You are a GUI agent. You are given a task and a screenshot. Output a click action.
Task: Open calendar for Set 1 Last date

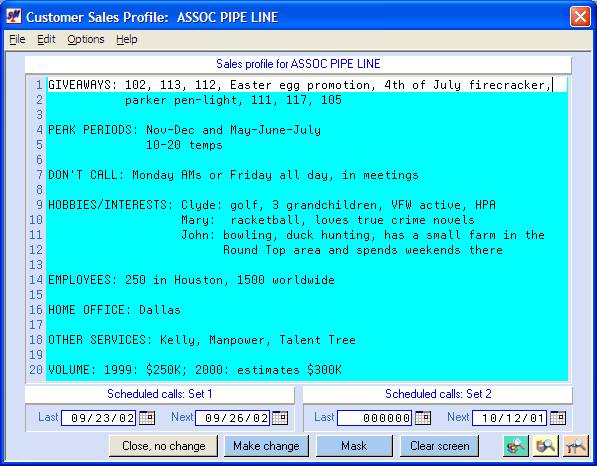click(147, 418)
